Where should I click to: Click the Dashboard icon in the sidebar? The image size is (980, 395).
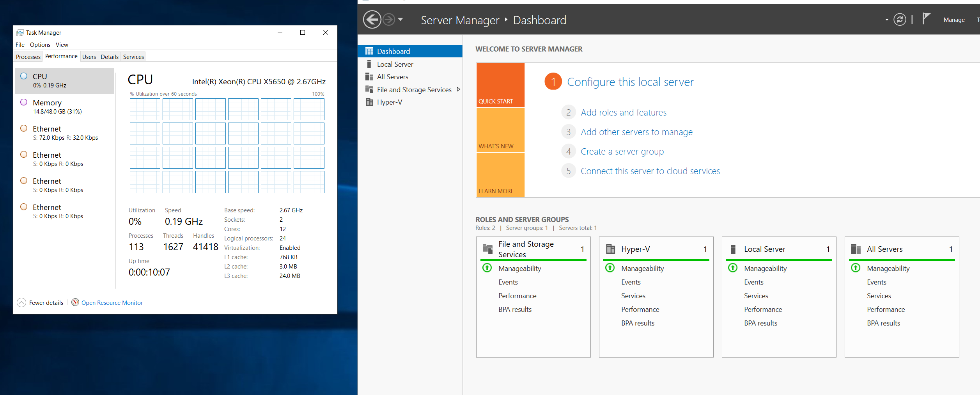coord(369,51)
